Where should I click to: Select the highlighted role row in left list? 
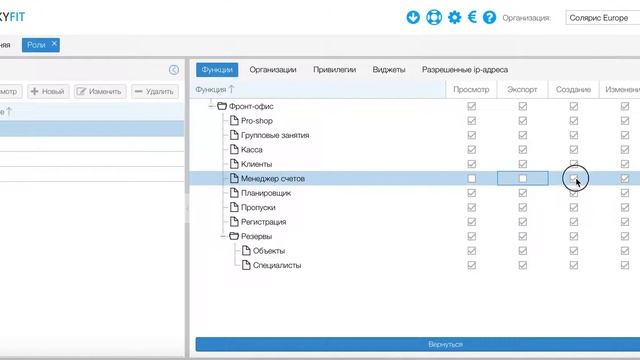tap(92, 129)
